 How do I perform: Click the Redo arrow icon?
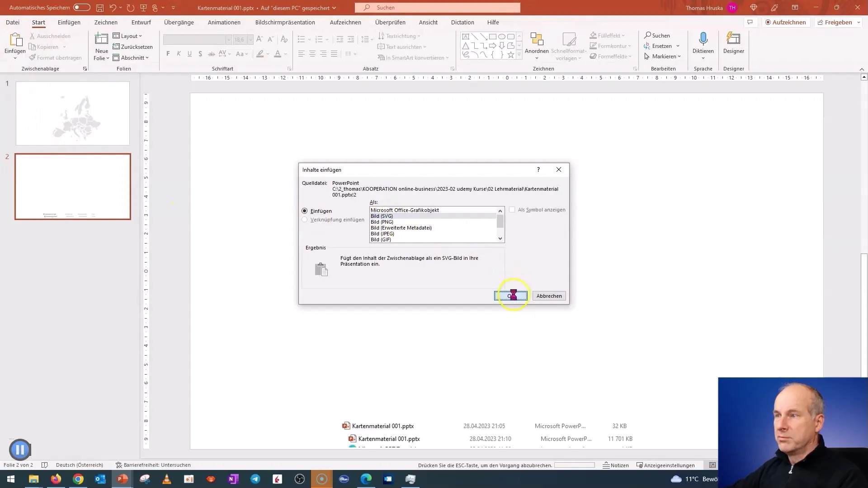click(x=131, y=8)
